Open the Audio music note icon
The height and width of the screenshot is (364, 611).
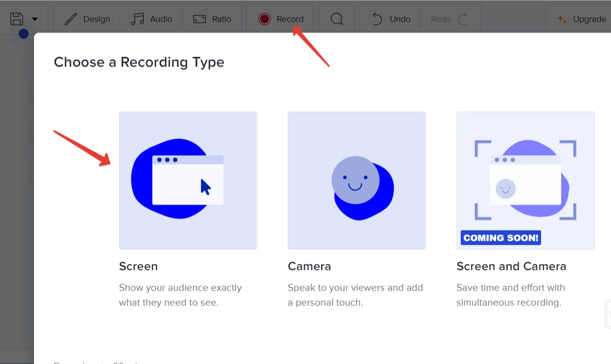(137, 19)
